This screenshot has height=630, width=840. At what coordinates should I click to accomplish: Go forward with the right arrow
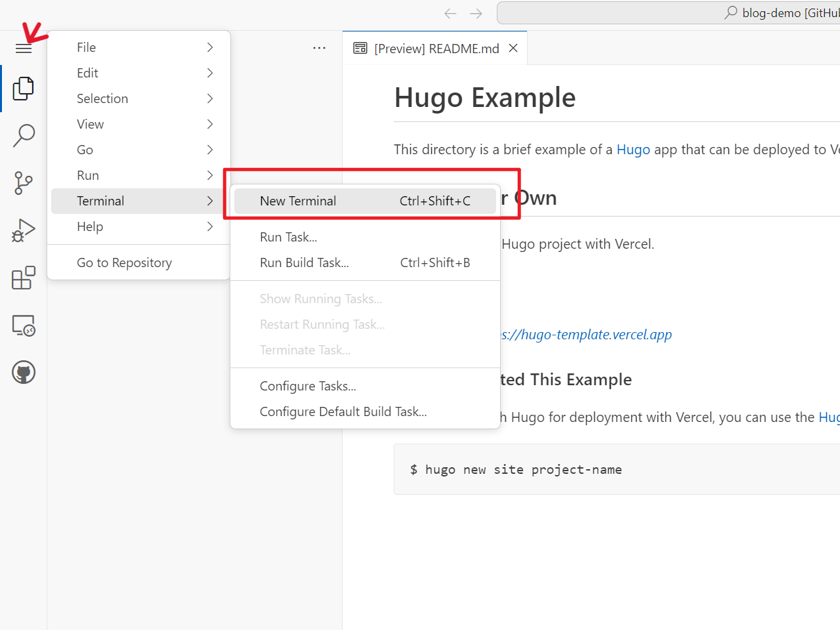[476, 13]
